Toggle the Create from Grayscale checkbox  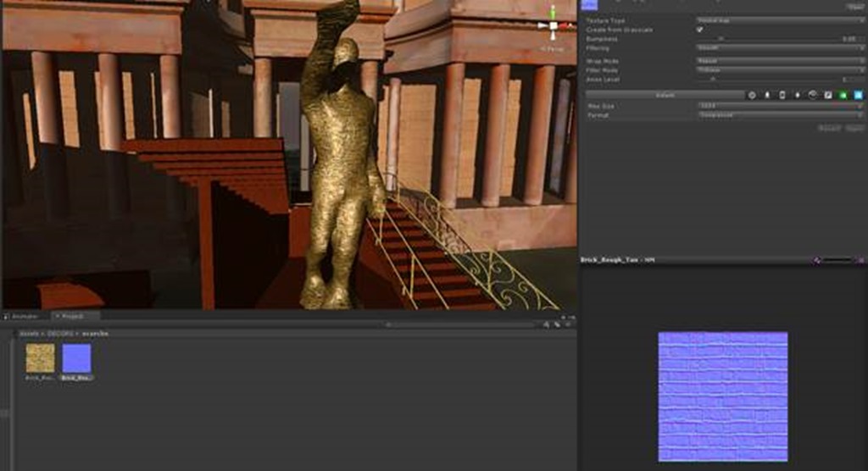tap(699, 30)
